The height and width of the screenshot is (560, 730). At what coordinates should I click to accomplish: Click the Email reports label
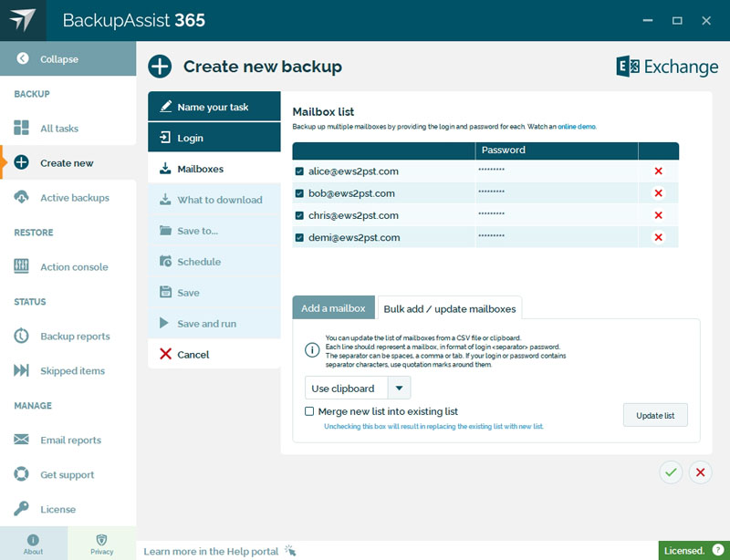[x=71, y=440]
